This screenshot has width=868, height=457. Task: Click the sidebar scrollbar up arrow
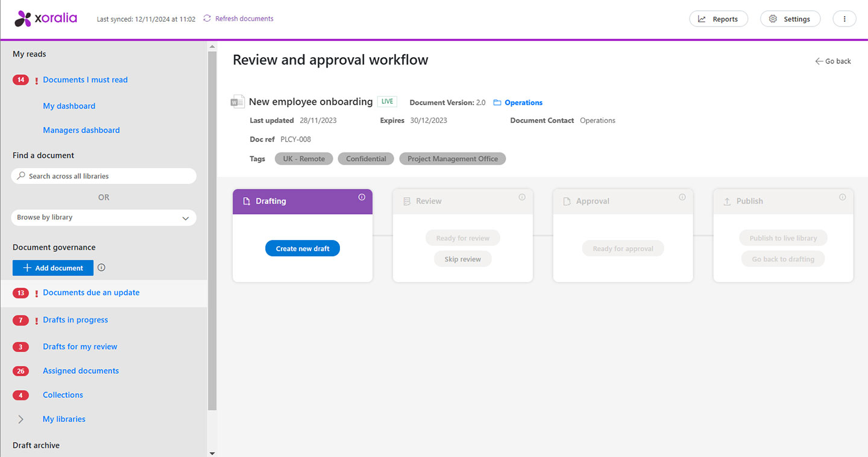coord(212,46)
